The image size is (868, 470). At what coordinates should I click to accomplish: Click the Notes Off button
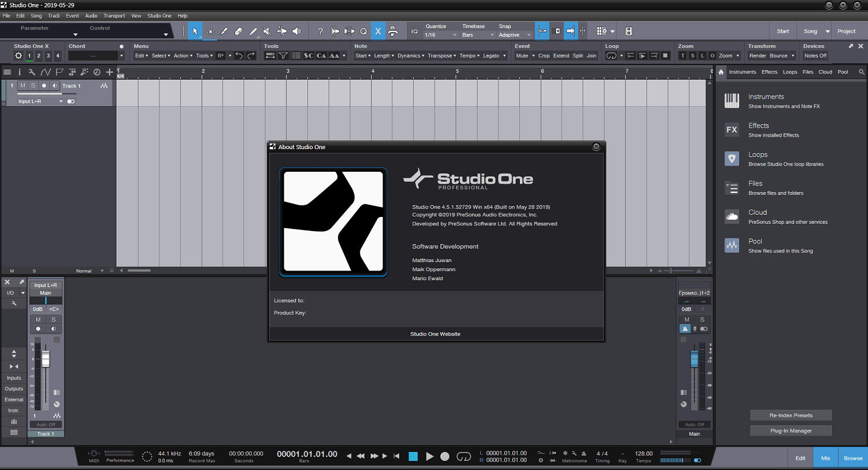815,56
